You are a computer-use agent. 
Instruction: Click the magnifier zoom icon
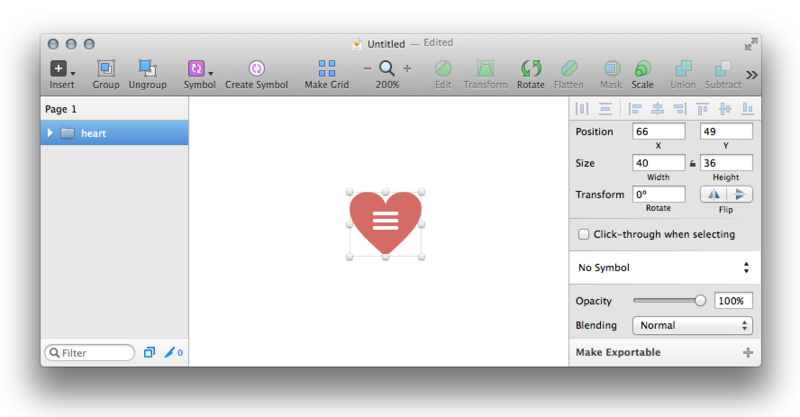(x=387, y=68)
